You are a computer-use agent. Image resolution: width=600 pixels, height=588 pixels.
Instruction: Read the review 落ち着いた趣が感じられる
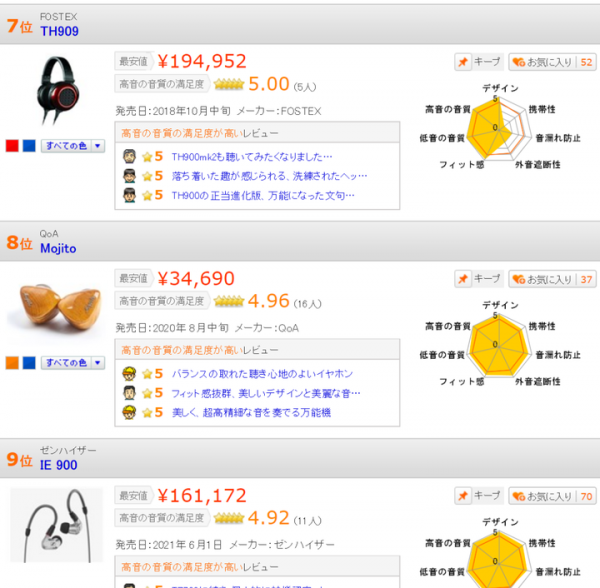click(269, 176)
